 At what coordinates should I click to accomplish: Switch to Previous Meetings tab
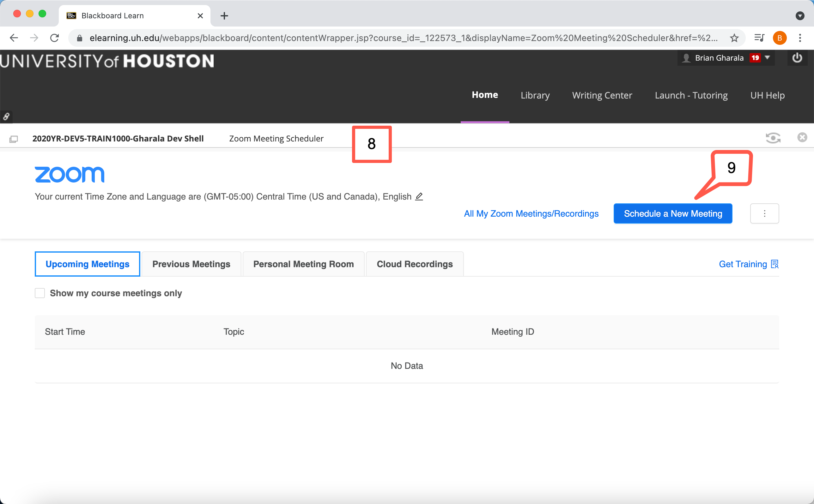(x=191, y=264)
